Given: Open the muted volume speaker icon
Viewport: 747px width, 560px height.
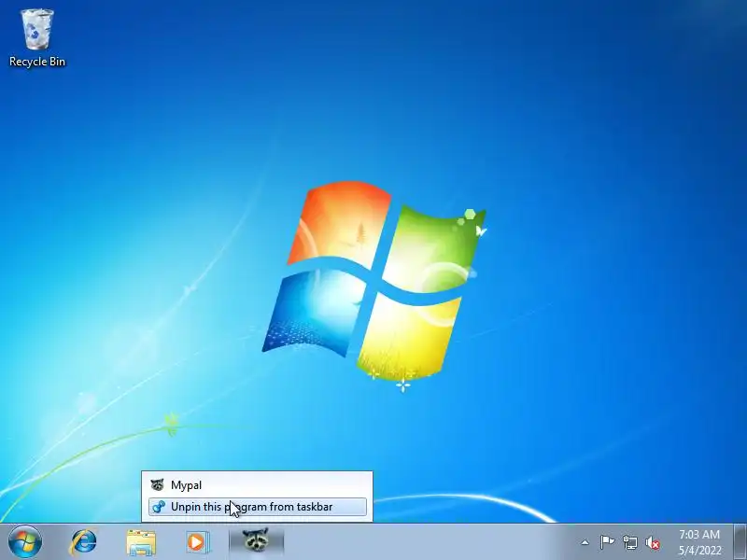Looking at the screenshot, I should 653,542.
